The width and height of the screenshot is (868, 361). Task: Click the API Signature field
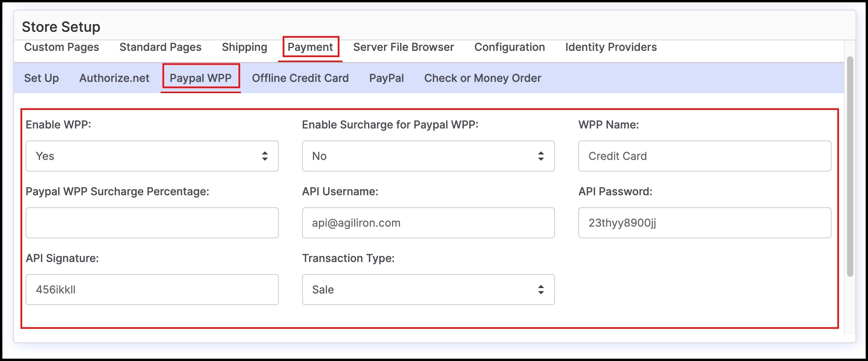[x=152, y=290]
